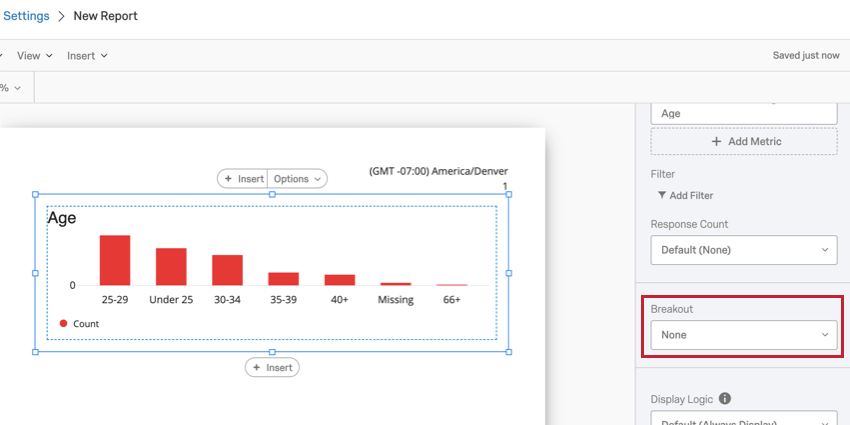Open the Display Logic dropdown

(744, 418)
